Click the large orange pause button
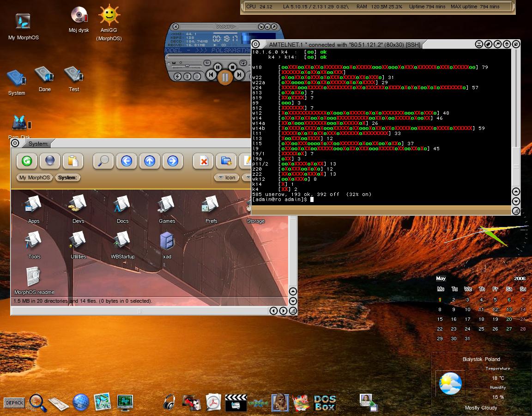 pos(224,77)
